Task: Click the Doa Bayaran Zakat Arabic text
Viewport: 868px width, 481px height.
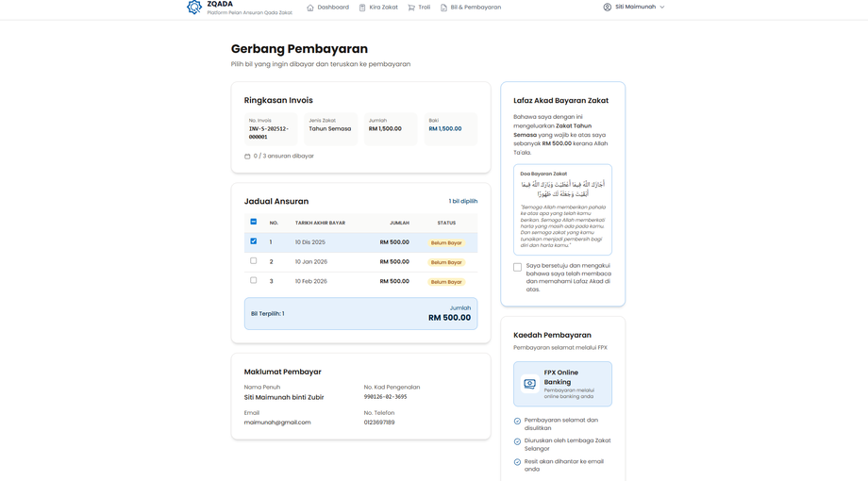Action: tap(562, 189)
